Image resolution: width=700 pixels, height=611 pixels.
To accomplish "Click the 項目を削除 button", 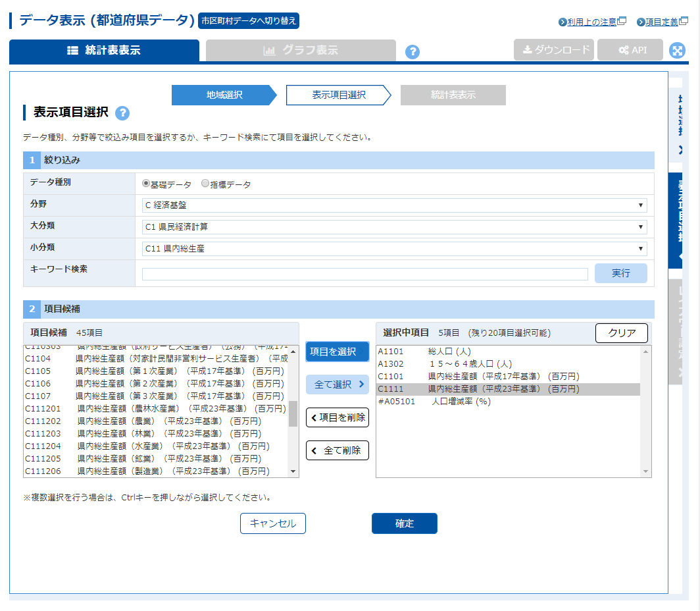I will (337, 417).
